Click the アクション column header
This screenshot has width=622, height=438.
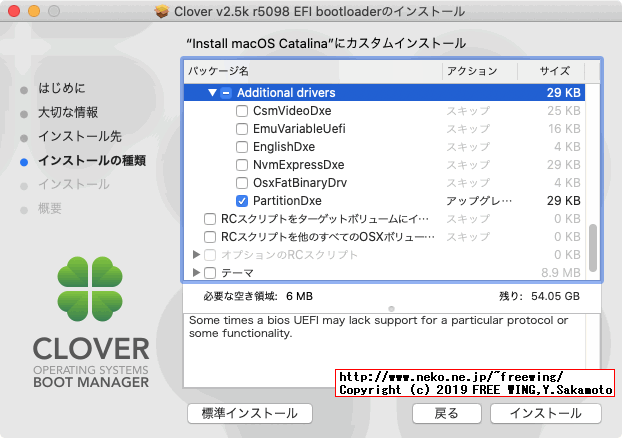tap(480, 71)
